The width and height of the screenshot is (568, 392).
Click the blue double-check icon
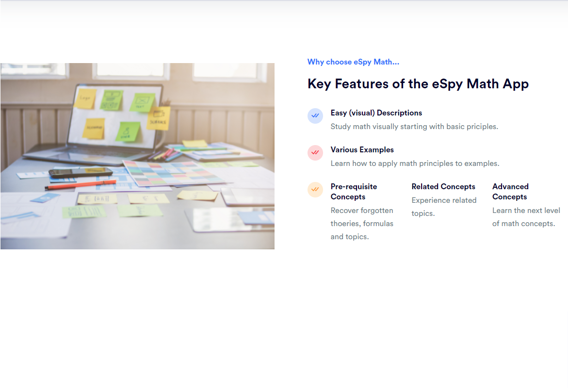315,116
